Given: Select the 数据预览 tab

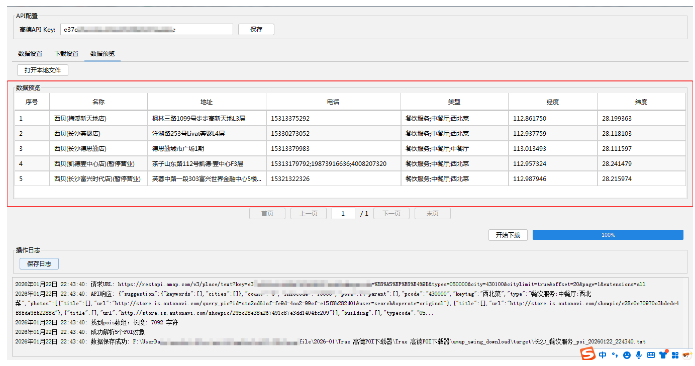Looking at the screenshot, I should tap(102, 54).
